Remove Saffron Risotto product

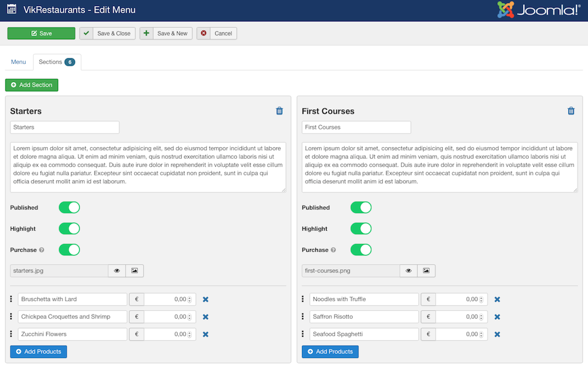497,317
